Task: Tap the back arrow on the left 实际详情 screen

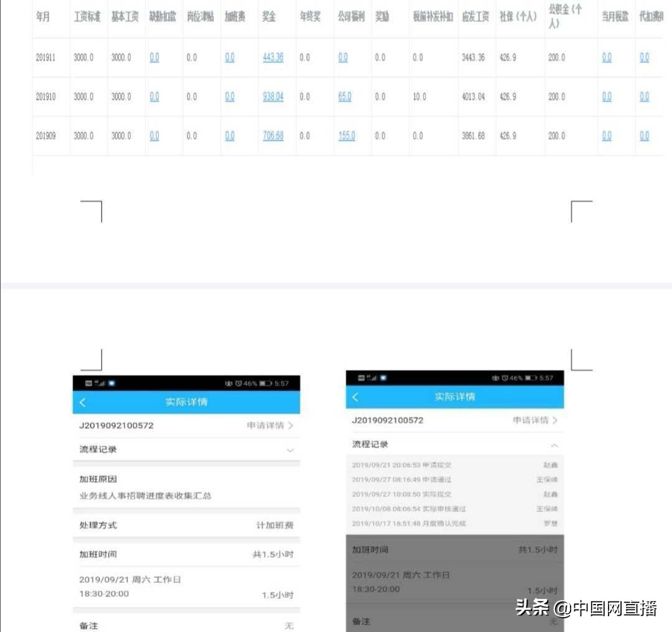Action: [x=84, y=401]
